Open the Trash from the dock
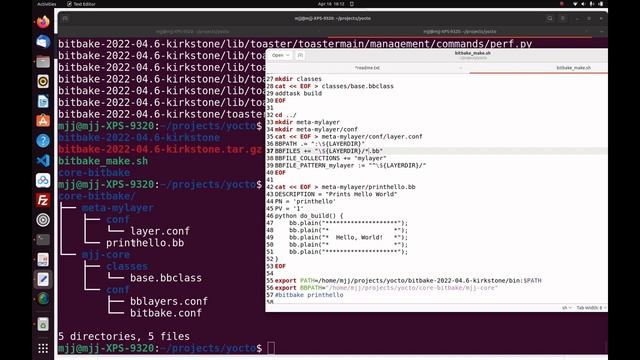Viewport: 640px width, 360px height. 43,324
